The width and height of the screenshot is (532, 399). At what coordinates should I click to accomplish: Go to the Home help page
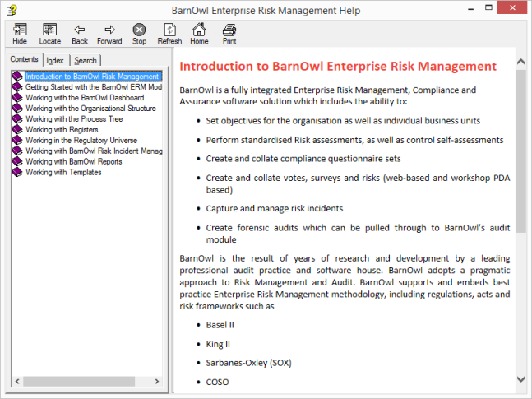coord(199,34)
